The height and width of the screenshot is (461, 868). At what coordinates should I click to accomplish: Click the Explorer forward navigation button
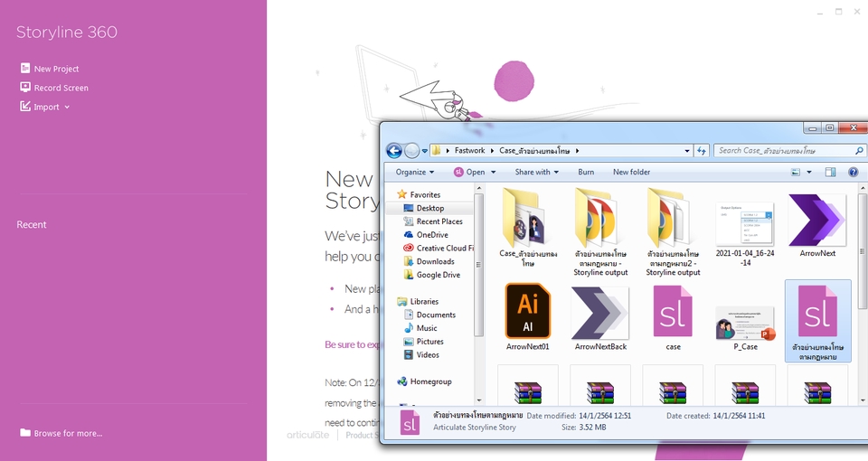(412, 151)
